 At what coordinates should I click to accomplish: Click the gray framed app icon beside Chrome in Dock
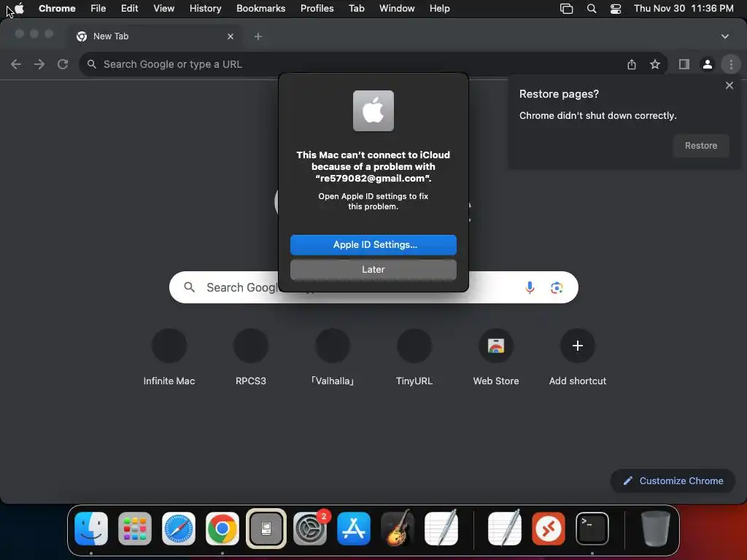pos(266,529)
